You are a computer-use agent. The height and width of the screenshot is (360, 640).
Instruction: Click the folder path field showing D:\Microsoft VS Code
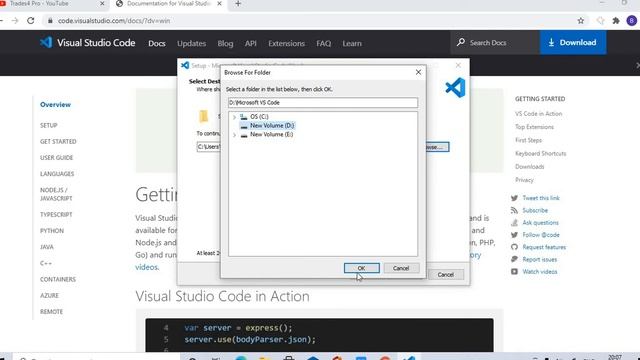click(x=323, y=102)
